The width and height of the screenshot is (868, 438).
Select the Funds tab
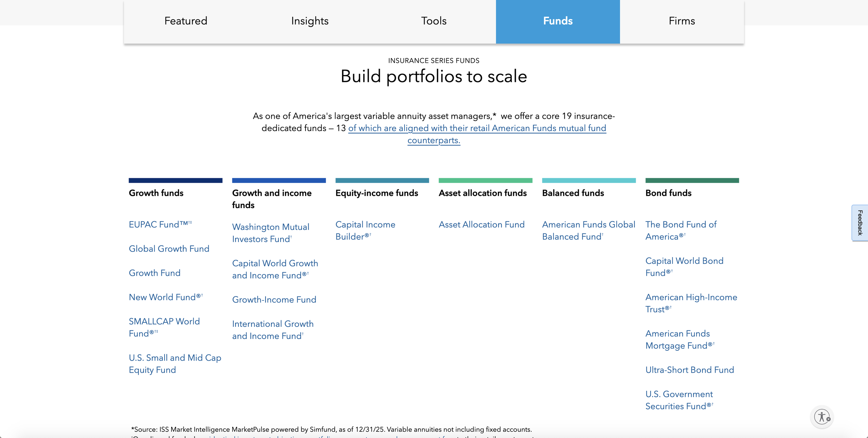pyautogui.click(x=558, y=21)
